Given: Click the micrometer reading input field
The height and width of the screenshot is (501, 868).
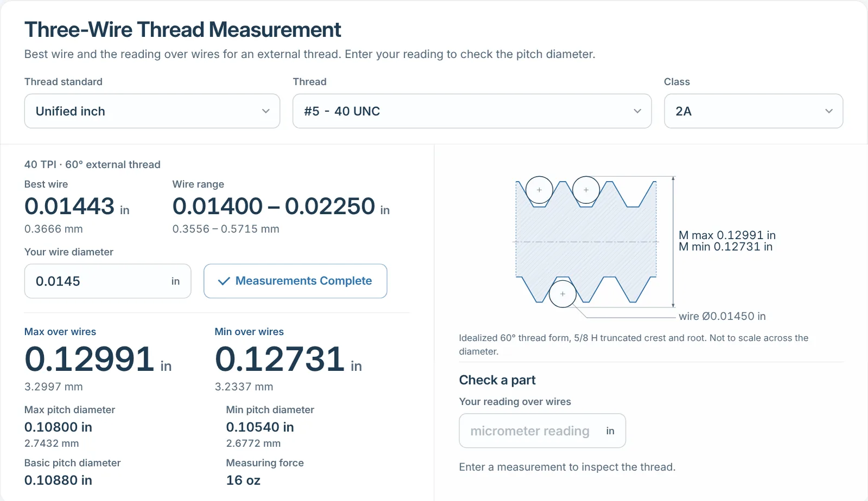Looking at the screenshot, I should click(542, 431).
